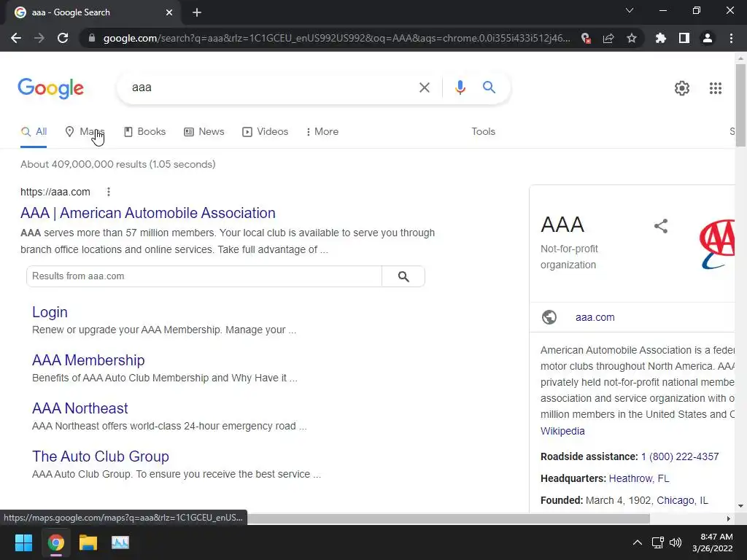Screen dimensions: 747x560
Task: Open the volume icon in the system tray
Action: (x=675, y=542)
